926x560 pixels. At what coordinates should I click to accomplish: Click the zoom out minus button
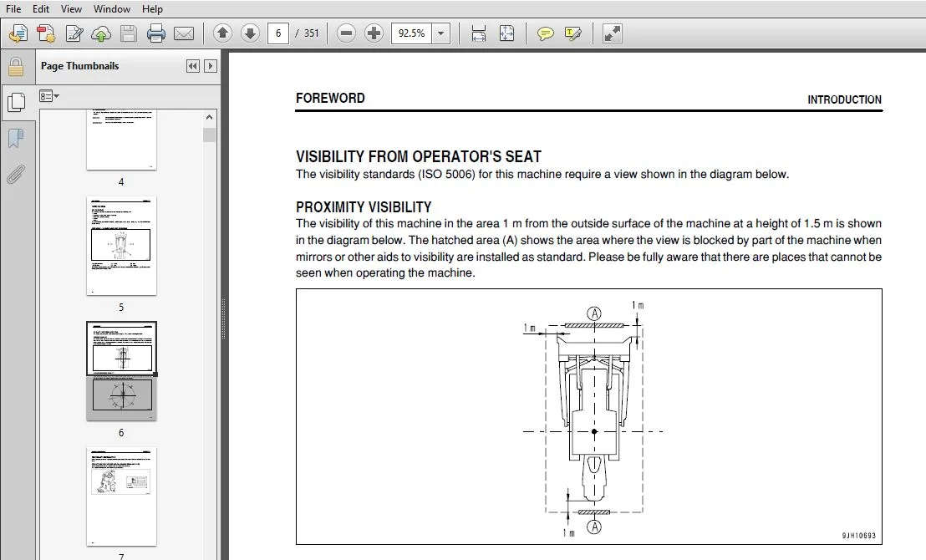click(347, 33)
